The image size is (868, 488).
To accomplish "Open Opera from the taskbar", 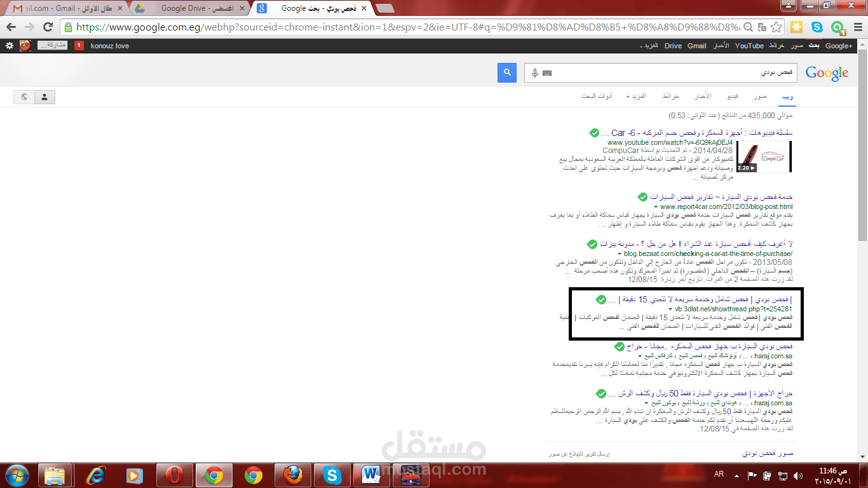I will (174, 475).
